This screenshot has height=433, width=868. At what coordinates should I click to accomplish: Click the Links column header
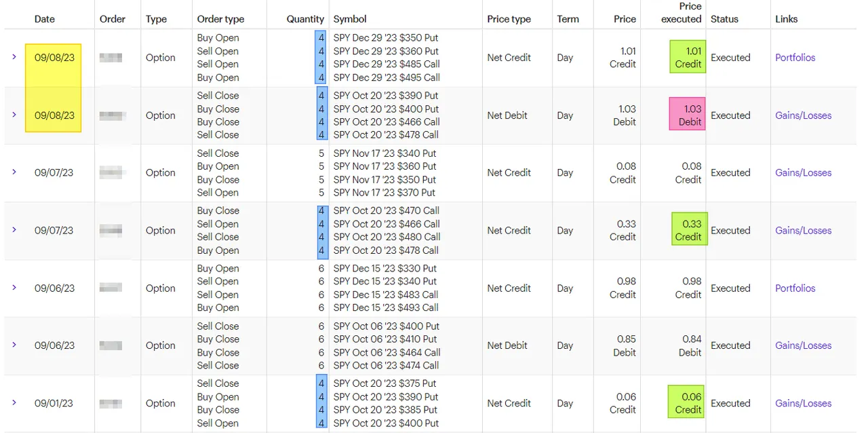point(787,19)
